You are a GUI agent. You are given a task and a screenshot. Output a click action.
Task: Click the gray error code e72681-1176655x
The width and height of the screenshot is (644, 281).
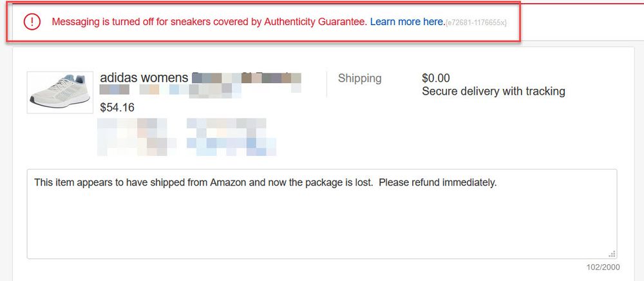tap(476, 23)
